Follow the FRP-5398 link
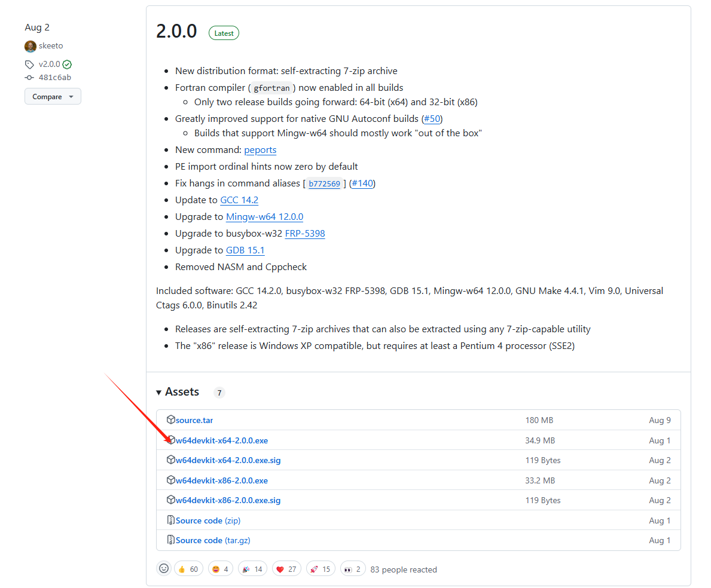The image size is (711, 588). [305, 234]
